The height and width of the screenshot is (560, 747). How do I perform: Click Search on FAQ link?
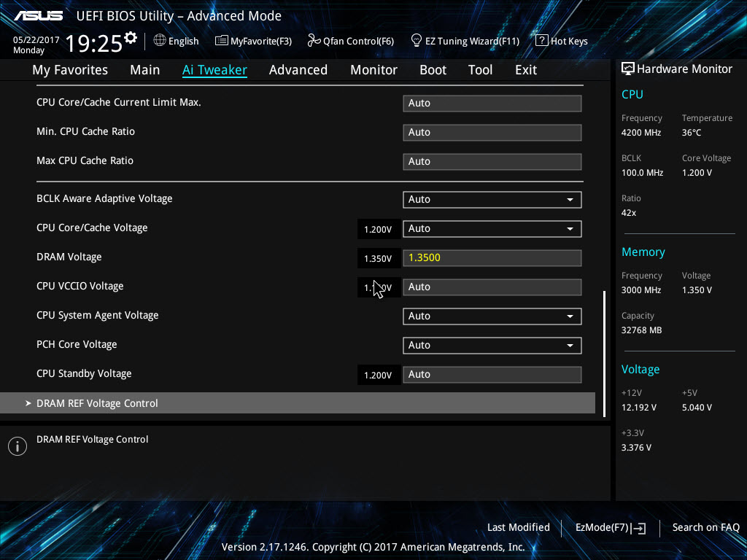[x=705, y=527]
